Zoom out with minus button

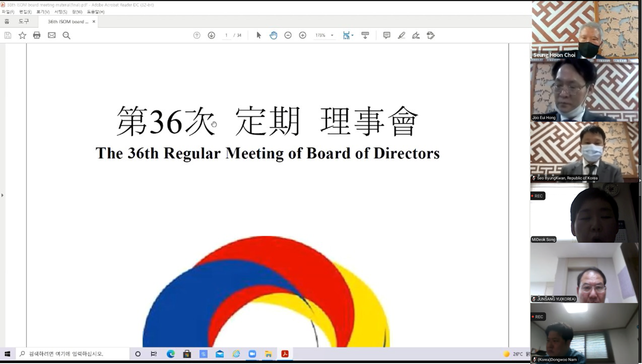(288, 35)
